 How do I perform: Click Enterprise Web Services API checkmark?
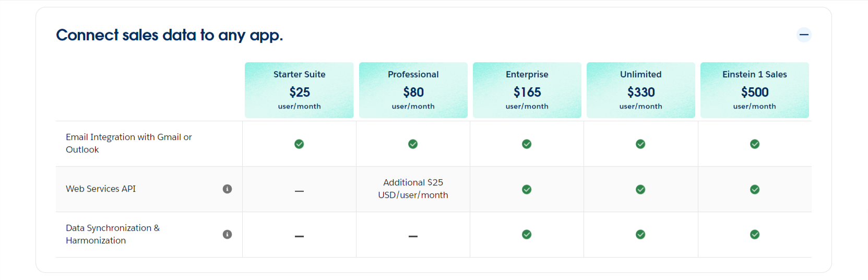527,190
